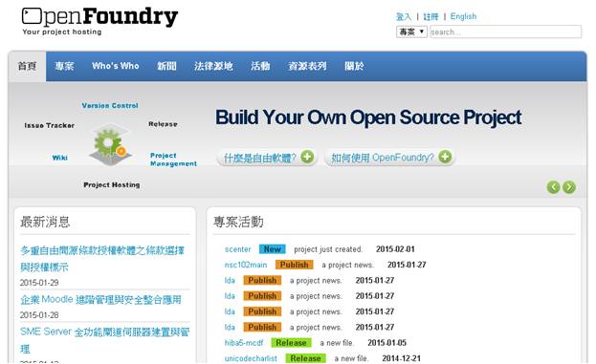The image size is (596, 364).
Task: Click plus icon beside 什麼是自由軟體?
Action: (x=307, y=157)
